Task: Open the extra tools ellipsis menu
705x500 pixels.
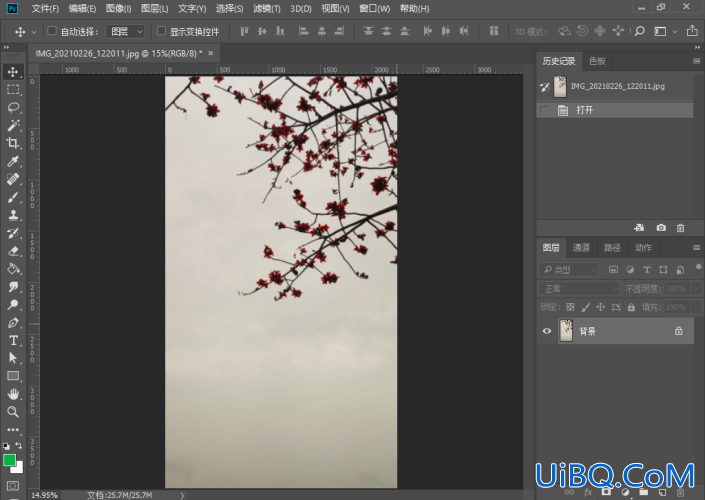Action: (13, 429)
